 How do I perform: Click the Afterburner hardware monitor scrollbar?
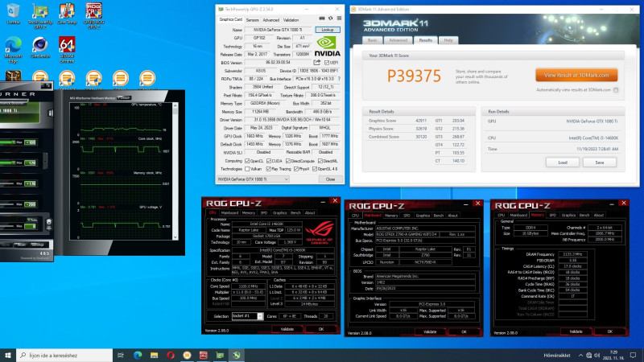tap(175, 171)
